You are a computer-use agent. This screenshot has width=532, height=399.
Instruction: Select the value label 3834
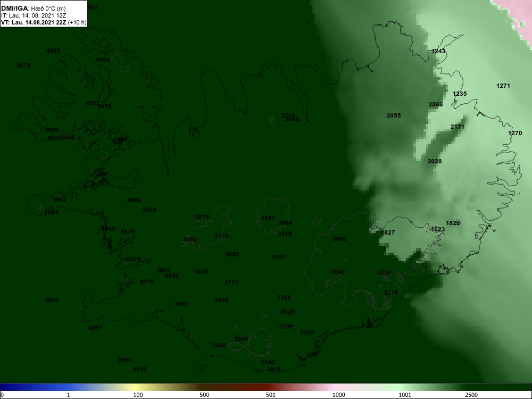coord(149,210)
